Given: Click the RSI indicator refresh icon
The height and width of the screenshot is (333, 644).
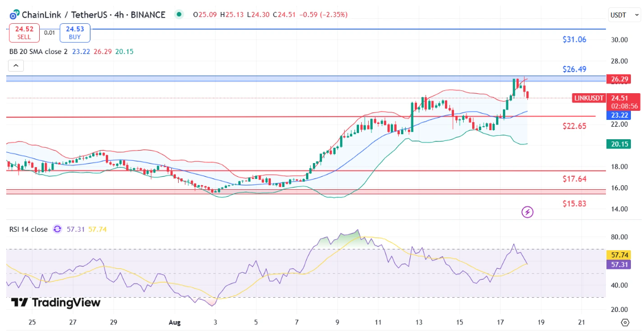Looking at the screenshot, I should pyautogui.click(x=57, y=229).
